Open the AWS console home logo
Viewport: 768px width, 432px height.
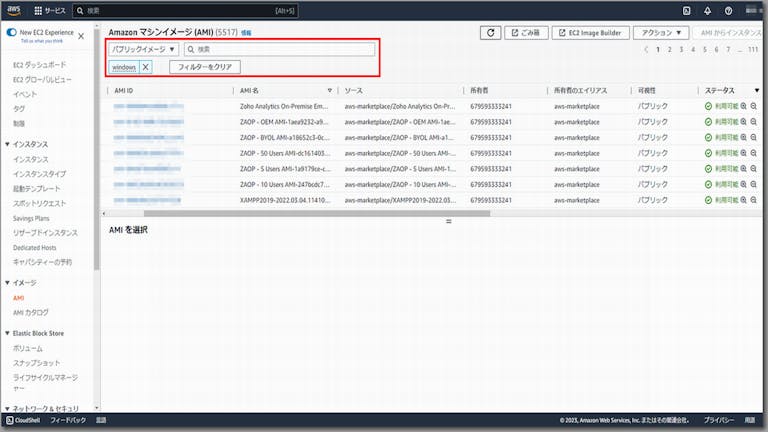coord(14,10)
